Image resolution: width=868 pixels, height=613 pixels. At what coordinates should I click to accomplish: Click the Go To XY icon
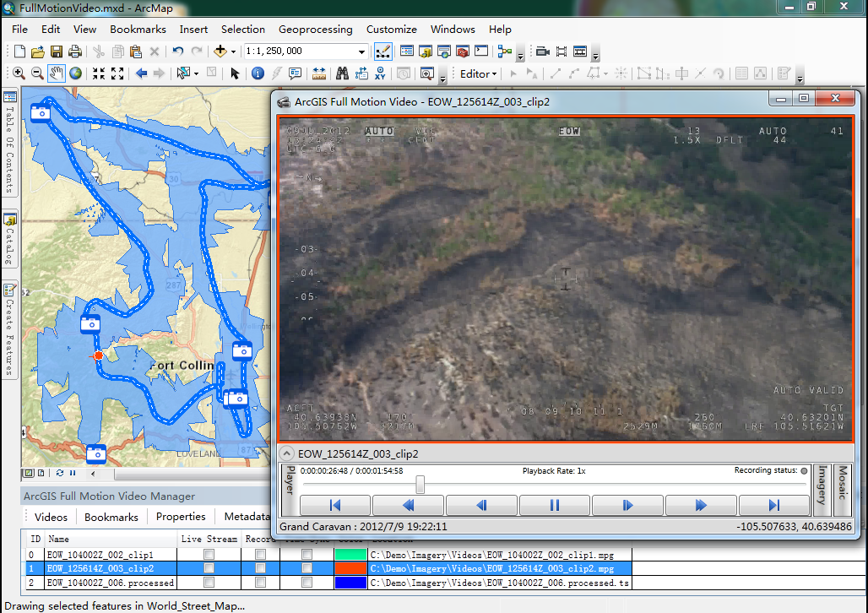(380, 73)
